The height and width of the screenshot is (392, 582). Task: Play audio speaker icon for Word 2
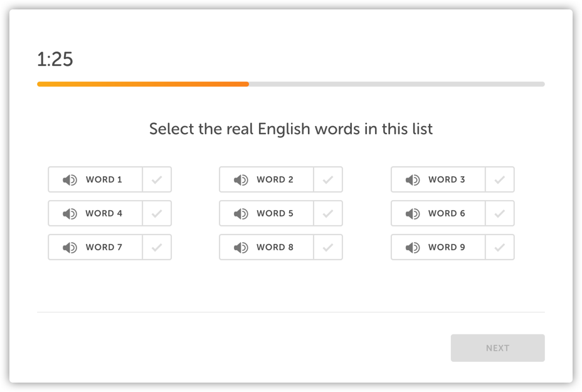pos(241,180)
